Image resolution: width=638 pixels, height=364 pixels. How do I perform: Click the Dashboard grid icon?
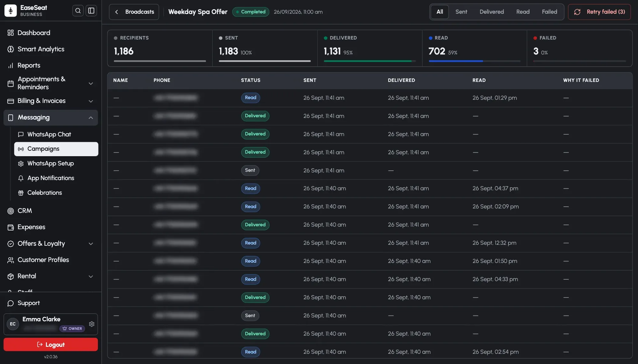tap(11, 33)
